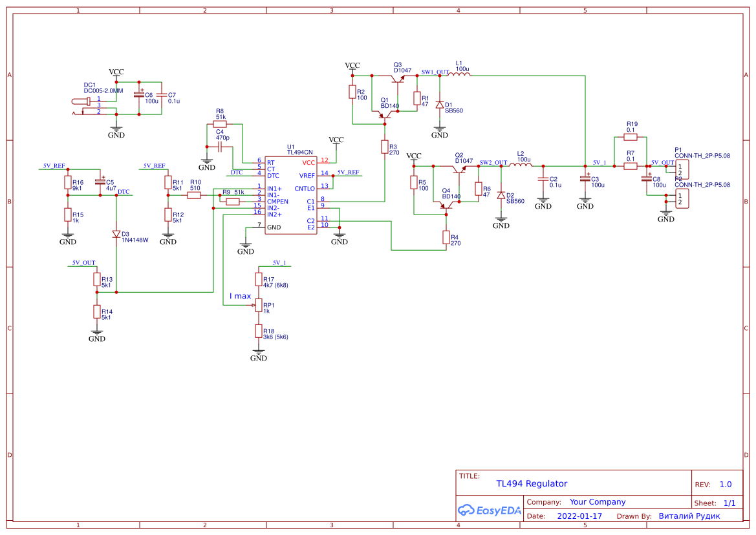Select the C4 470p capacitor symbol
756x535 pixels.
click(x=219, y=147)
